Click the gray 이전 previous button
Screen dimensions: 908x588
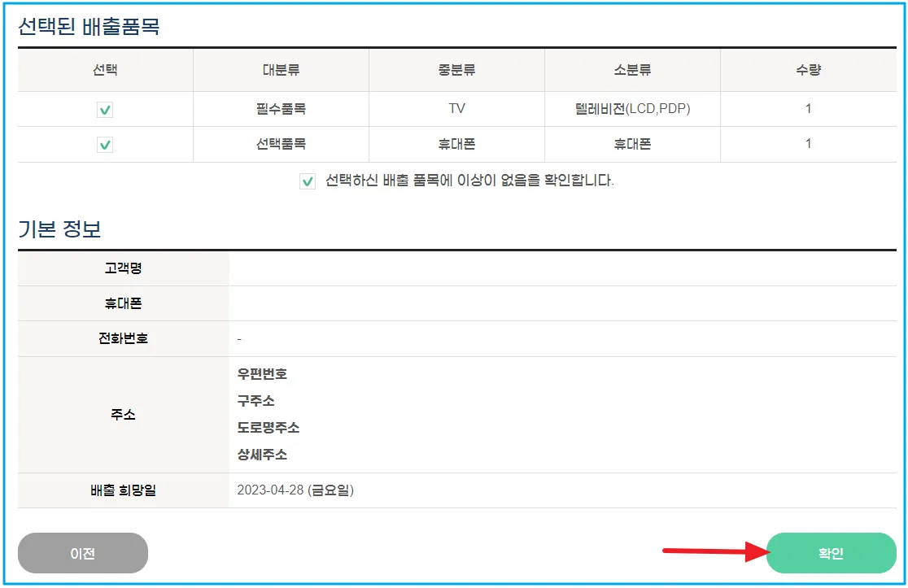tap(82, 553)
